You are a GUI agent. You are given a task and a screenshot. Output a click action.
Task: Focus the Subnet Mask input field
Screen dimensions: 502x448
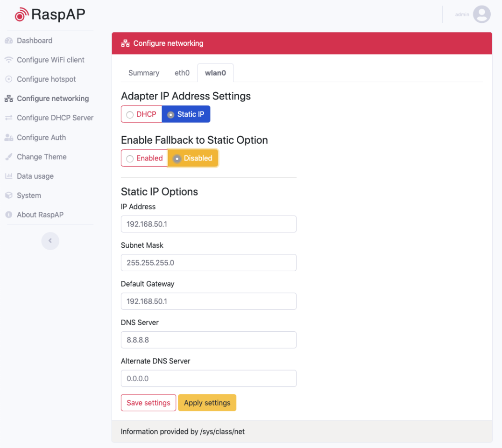(209, 263)
